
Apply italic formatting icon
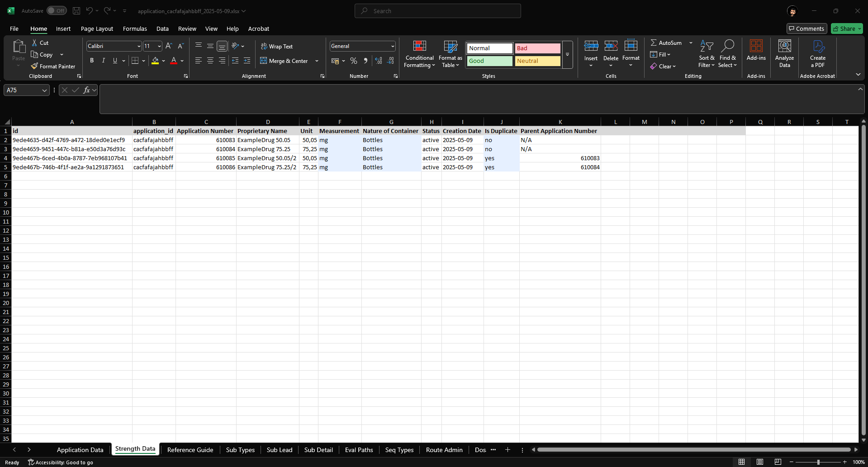pyautogui.click(x=104, y=61)
